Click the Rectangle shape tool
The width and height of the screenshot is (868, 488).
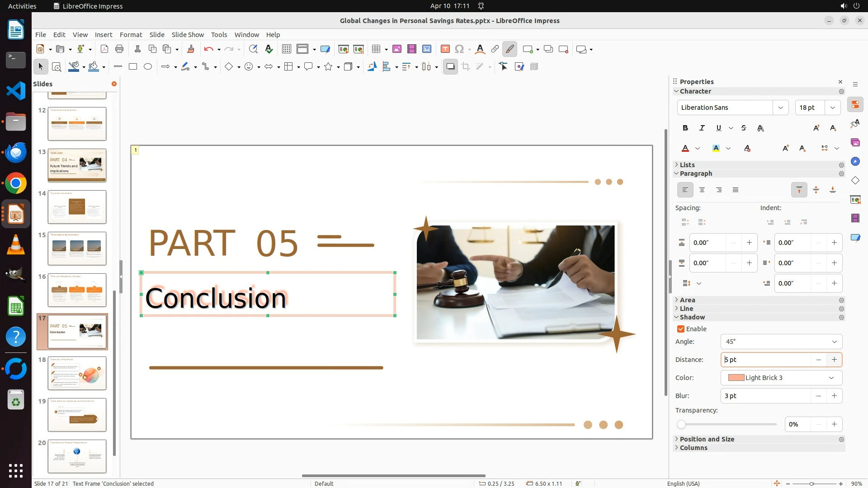133,67
